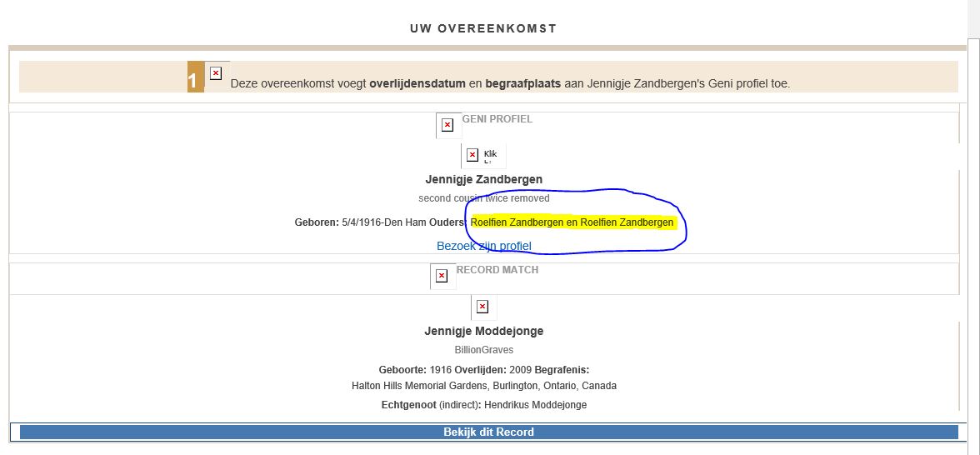The image size is (980, 455).
Task: Click the RECORD MATCH section header
Action: [x=497, y=270]
